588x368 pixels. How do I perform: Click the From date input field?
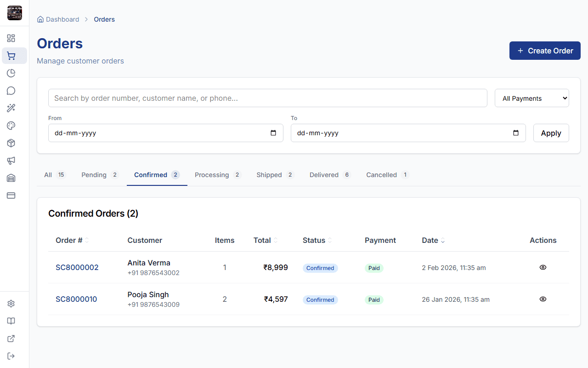point(166,133)
